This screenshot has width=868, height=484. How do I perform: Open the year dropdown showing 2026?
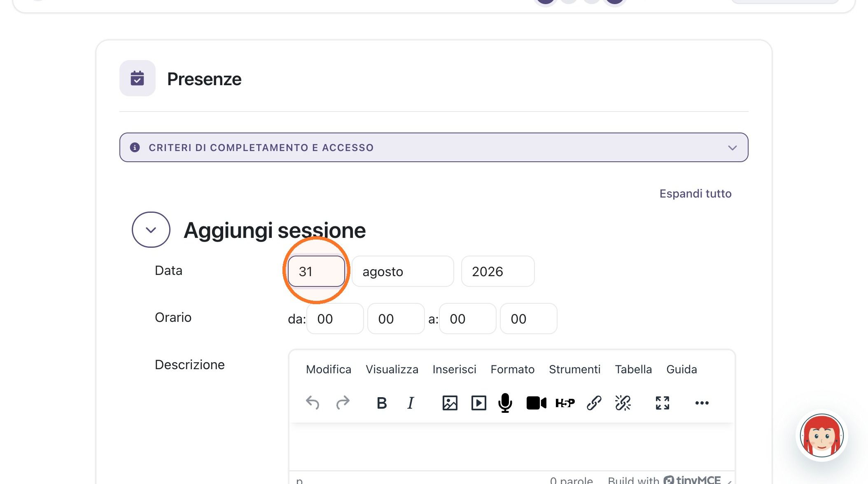pyautogui.click(x=498, y=271)
